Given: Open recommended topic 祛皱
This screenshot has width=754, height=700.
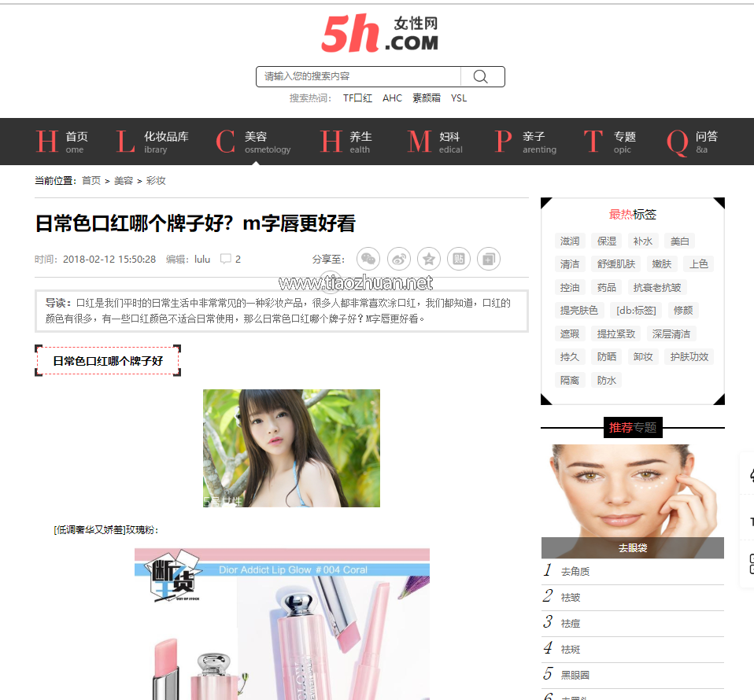Looking at the screenshot, I should tap(571, 598).
